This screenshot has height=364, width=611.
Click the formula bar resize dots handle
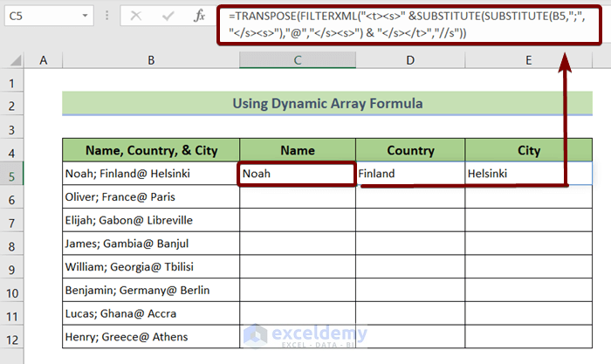click(106, 16)
